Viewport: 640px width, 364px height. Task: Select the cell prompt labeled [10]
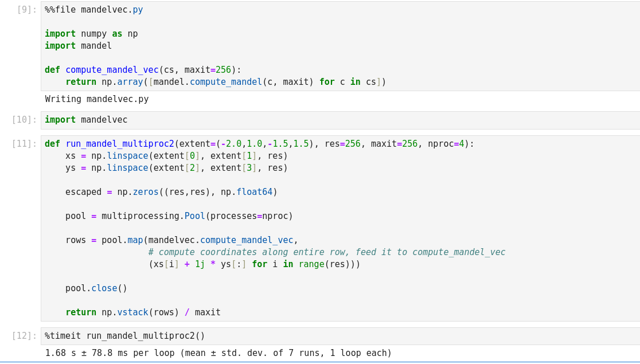pos(25,120)
